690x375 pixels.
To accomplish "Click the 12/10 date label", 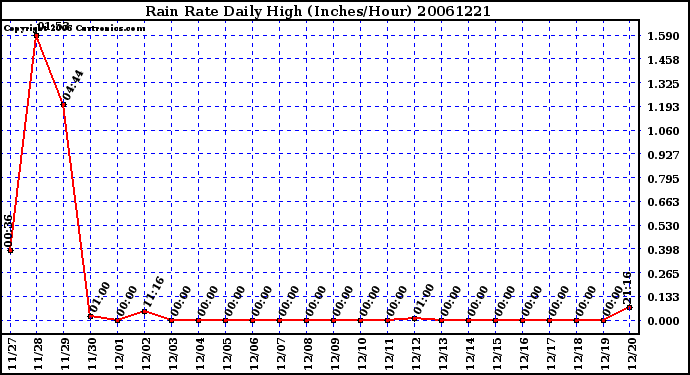I will point(362,354).
